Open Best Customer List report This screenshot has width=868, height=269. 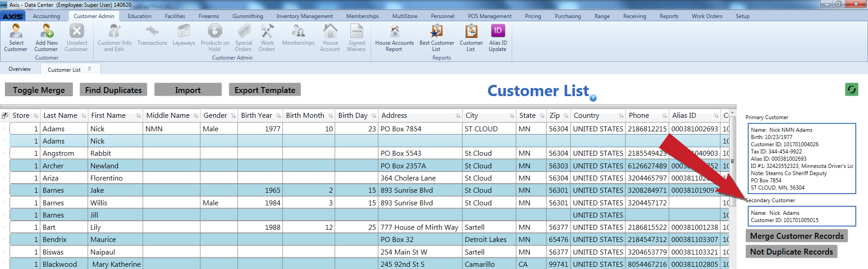[436, 37]
